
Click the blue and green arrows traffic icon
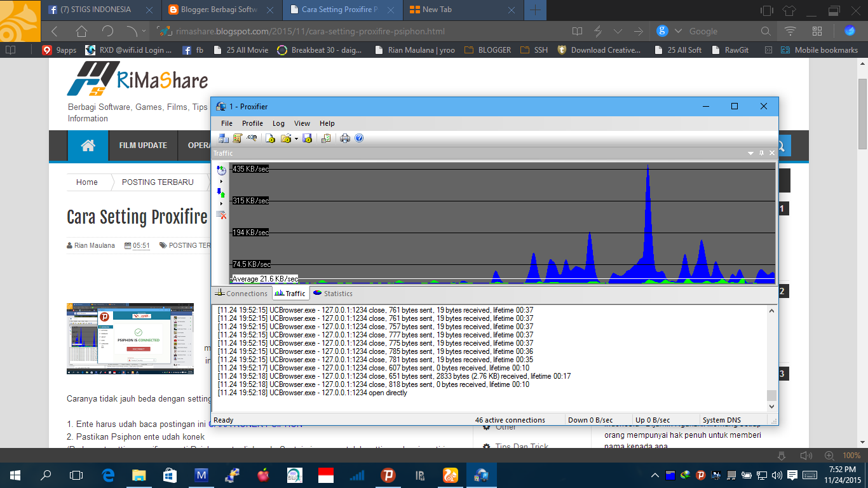point(221,193)
